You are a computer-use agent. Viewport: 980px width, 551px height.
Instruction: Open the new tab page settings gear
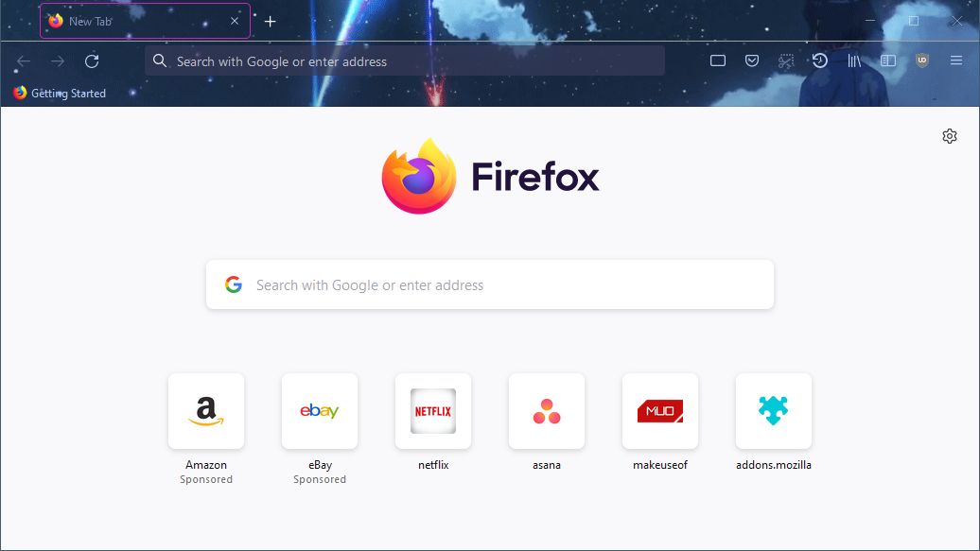click(x=950, y=136)
